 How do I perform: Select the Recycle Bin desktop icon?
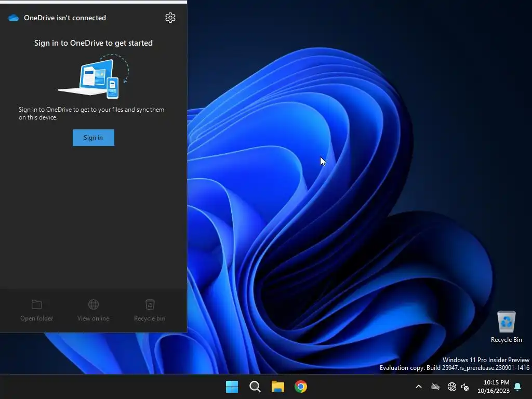pyautogui.click(x=506, y=327)
